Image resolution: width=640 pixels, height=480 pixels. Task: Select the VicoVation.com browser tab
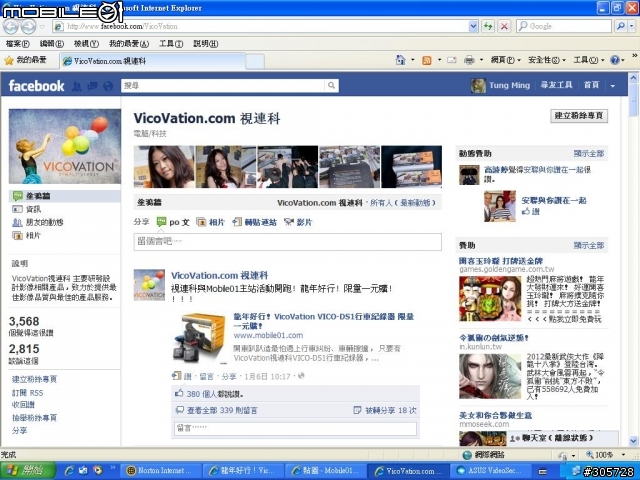click(x=153, y=61)
